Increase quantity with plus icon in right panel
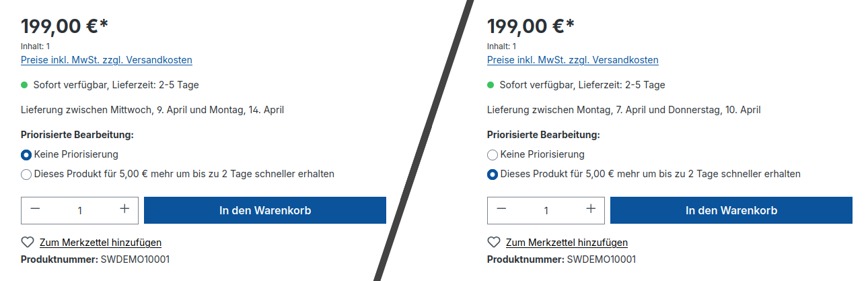868x281 pixels. 591,210
